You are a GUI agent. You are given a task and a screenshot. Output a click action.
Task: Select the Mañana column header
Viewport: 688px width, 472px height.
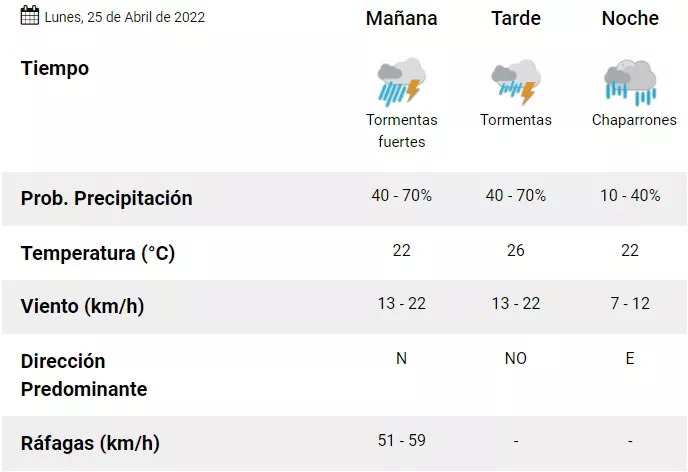click(401, 19)
